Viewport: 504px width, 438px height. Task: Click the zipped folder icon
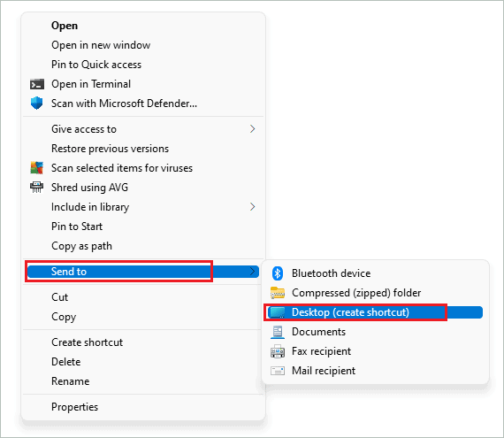pos(278,293)
